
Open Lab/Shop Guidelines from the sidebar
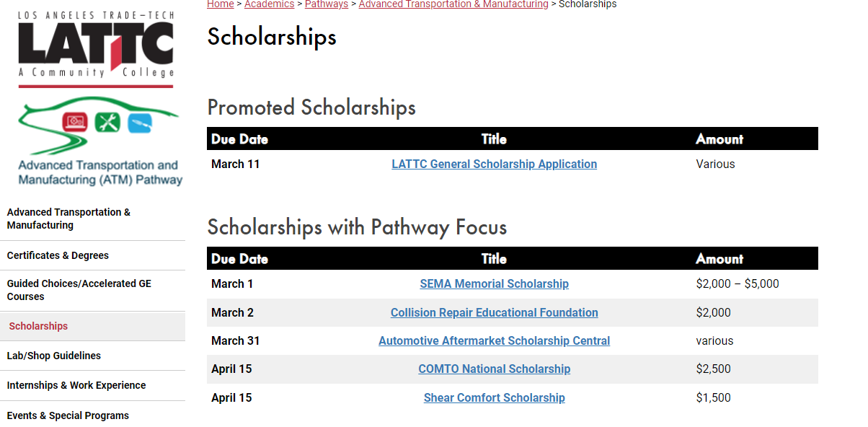click(92, 356)
